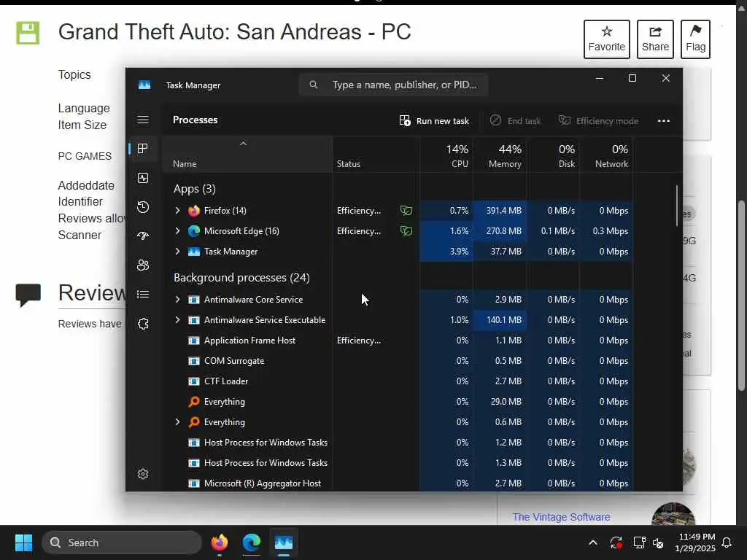Image resolution: width=747 pixels, height=560 pixels.
Task: Open the Users page icon in sidebar
Action: (143, 265)
